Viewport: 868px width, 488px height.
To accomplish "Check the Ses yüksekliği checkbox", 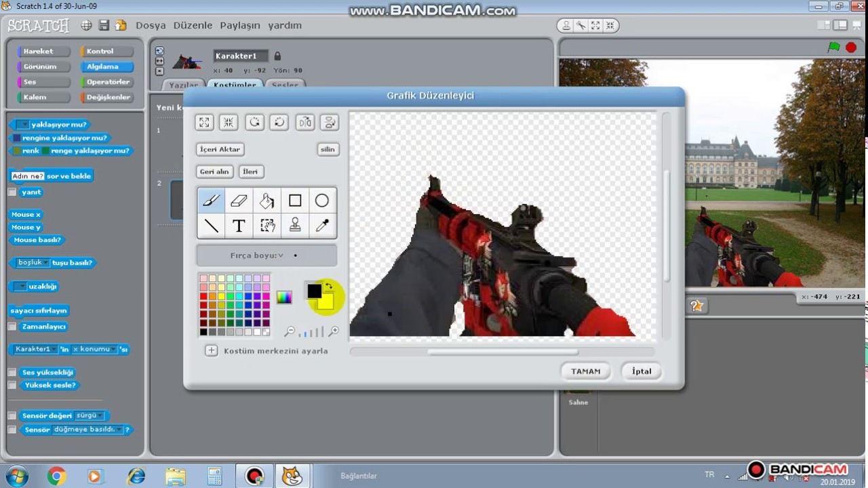I will pos(12,372).
